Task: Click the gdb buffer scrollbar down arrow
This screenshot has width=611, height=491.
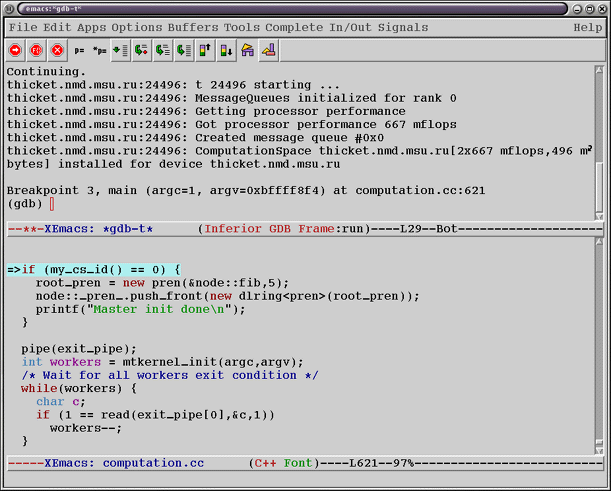Action: coord(599,216)
